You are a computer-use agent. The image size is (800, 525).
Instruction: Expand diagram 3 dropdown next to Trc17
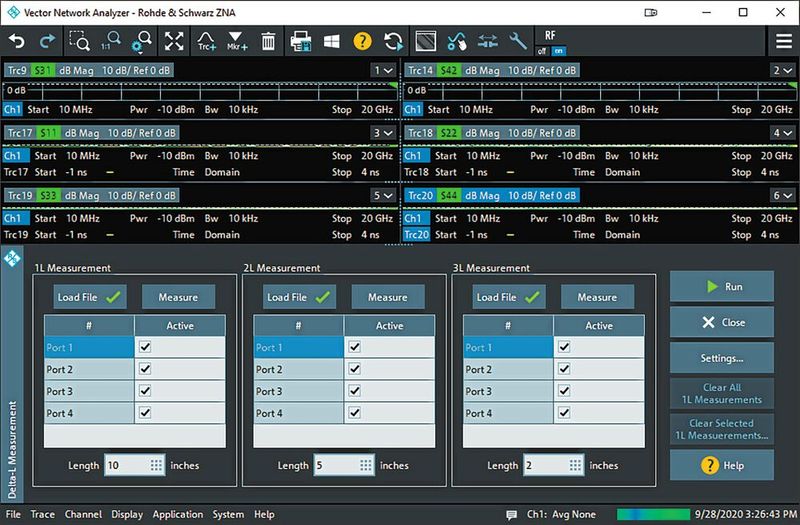click(x=383, y=133)
